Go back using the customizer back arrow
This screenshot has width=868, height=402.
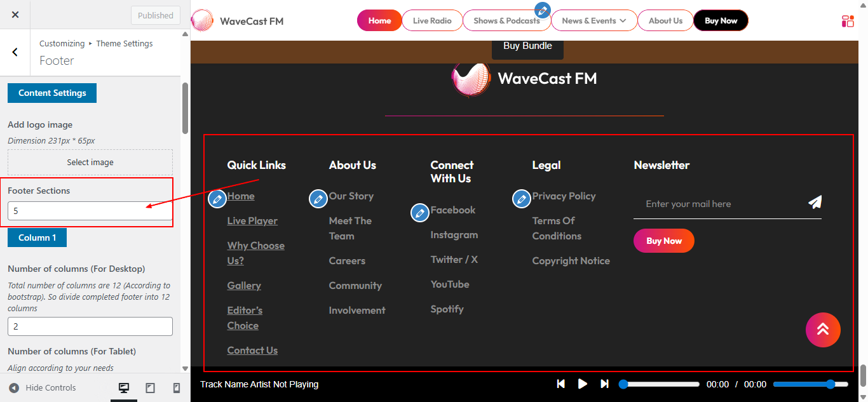point(15,52)
